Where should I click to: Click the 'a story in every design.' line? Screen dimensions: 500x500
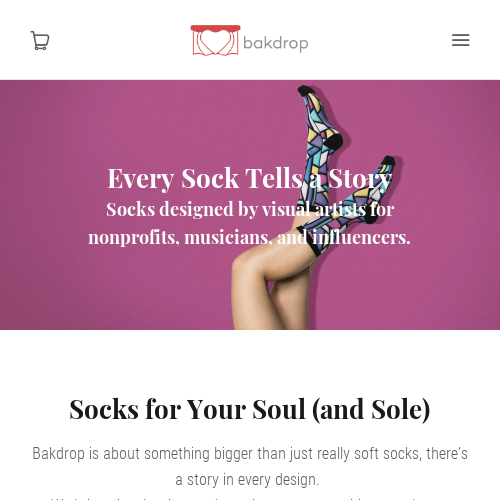(247, 480)
